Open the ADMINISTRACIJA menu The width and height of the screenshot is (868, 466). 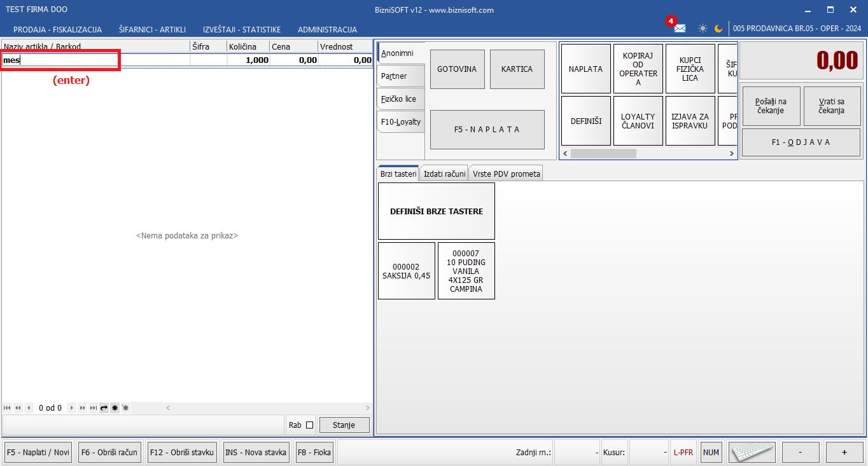[327, 30]
